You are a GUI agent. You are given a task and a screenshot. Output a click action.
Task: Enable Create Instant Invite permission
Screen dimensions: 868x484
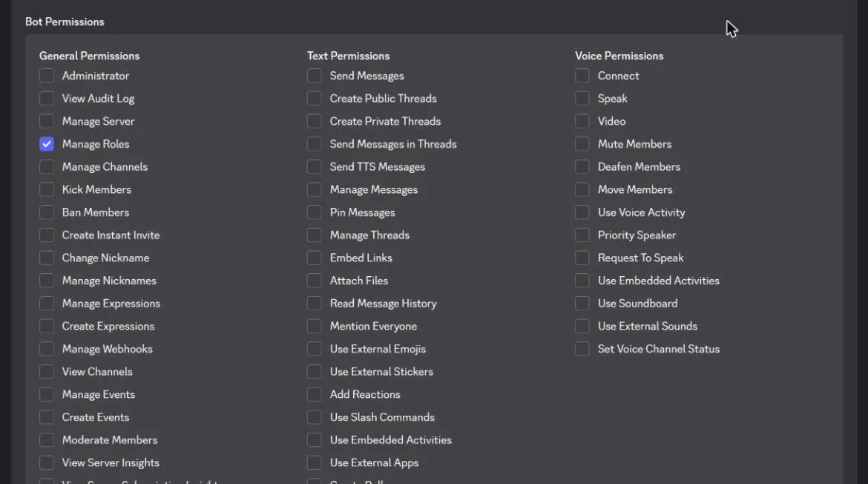(47, 235)
